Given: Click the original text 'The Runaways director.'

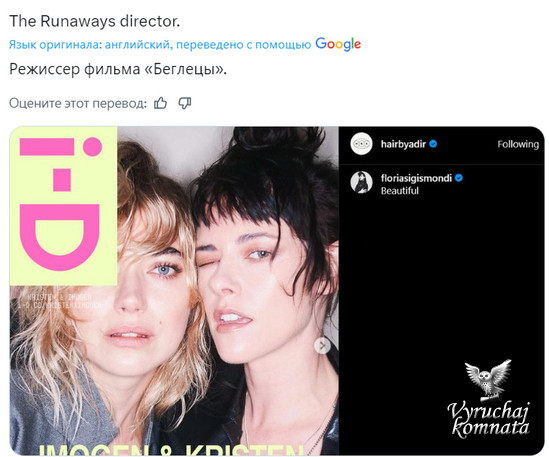Looking at the screenshot, I should pyautogui.click(x=94, y=21).
